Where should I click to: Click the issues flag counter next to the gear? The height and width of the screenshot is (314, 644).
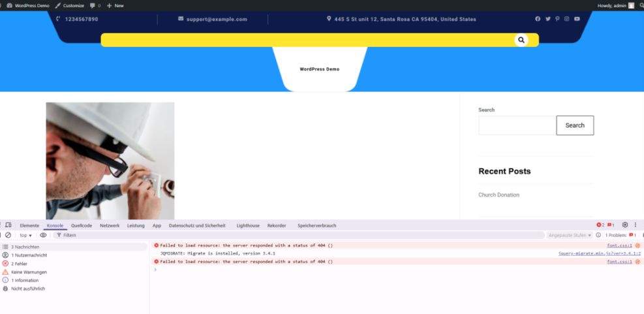(611, 225)
